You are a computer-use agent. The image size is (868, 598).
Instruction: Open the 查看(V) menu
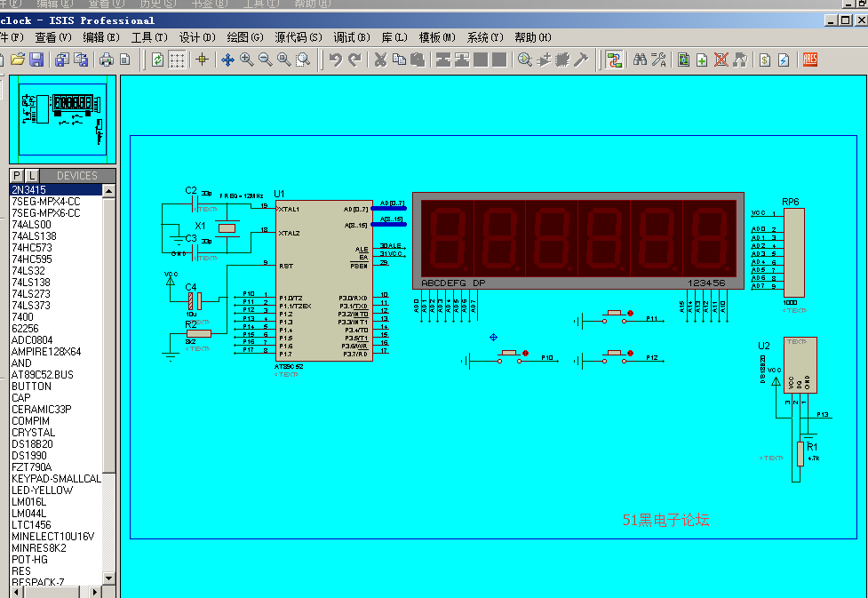pyautogui.click(x=53, y=37)
